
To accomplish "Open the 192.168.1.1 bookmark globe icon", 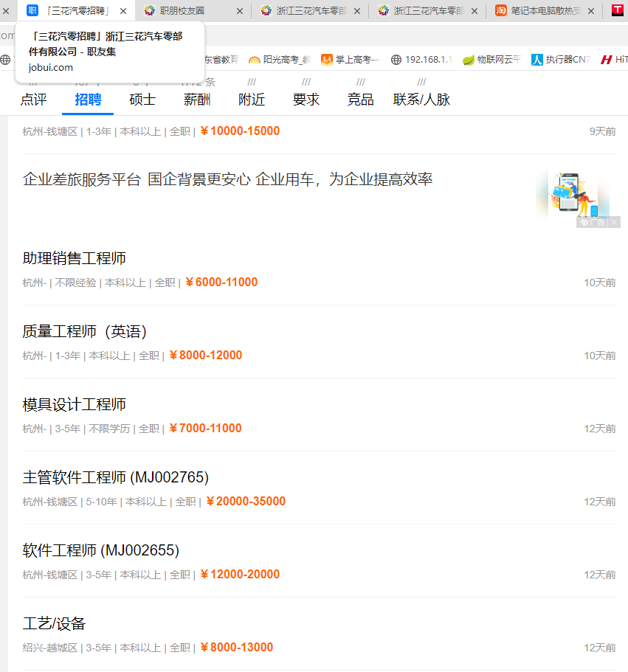I will [x=396, y=60].
